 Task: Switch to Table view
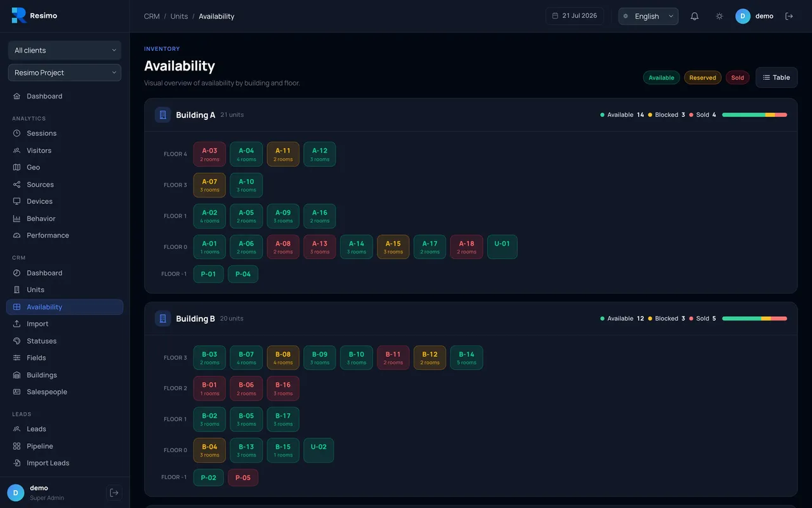click(x=776, y=77)
